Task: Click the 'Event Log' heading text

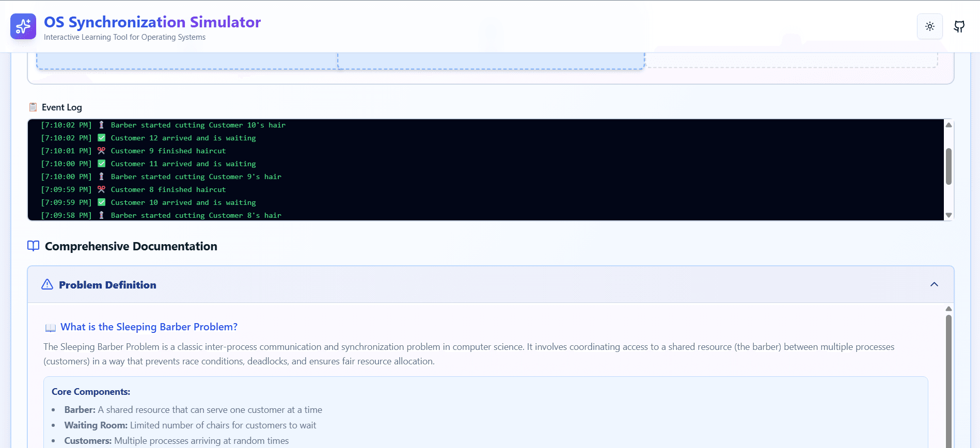Action: (x=62, y=107)
